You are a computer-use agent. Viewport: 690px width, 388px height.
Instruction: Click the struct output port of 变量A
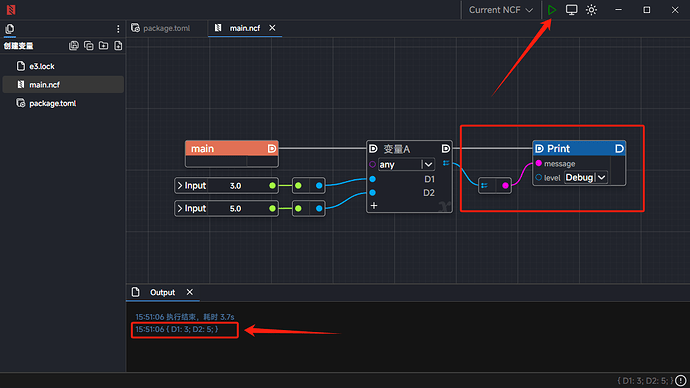click(446, 163)
